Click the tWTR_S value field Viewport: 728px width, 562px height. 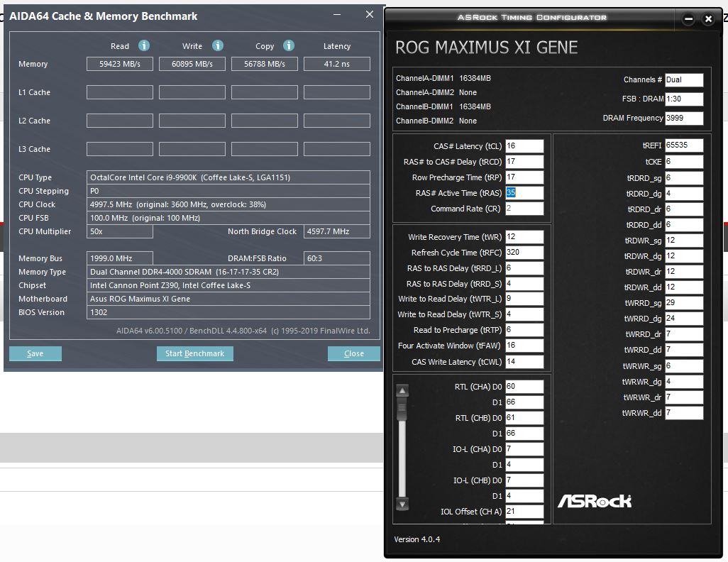(x=524, y=314)
